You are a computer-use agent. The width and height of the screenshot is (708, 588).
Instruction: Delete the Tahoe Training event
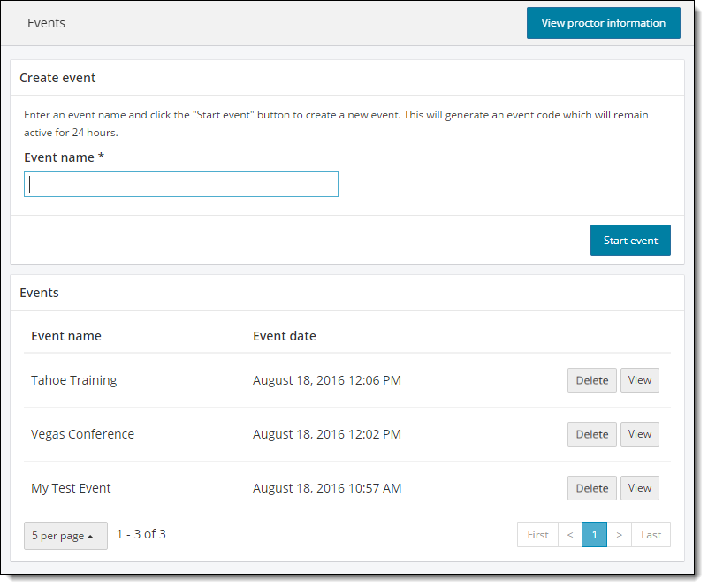(x=591, y=380)
